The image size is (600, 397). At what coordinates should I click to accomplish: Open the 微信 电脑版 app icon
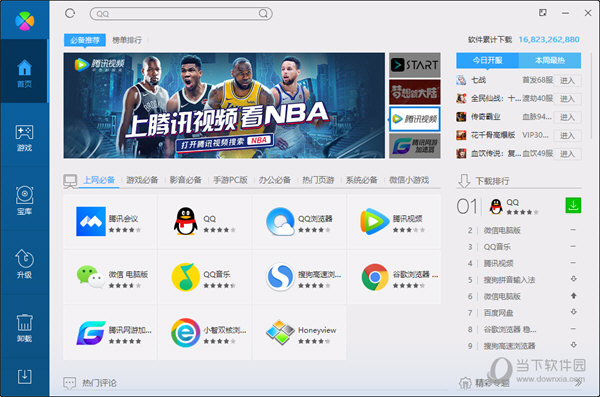coord(91,277)
